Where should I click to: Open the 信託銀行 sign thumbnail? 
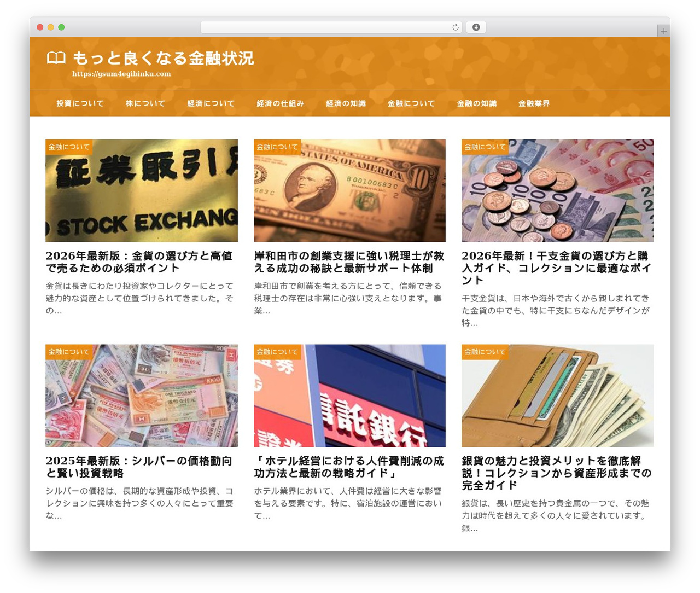coord(349,396)
